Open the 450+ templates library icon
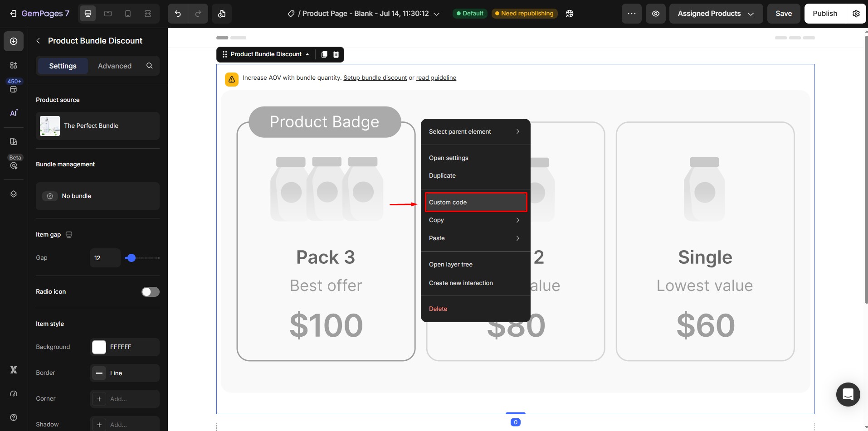The image size is (868, 431). 14,89
